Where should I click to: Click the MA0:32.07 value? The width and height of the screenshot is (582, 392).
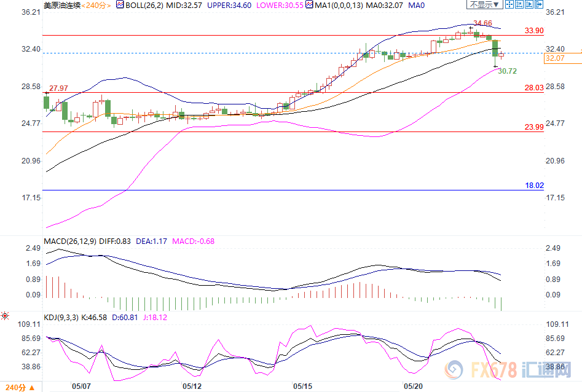pyautogui.click(x=384, y=5)
